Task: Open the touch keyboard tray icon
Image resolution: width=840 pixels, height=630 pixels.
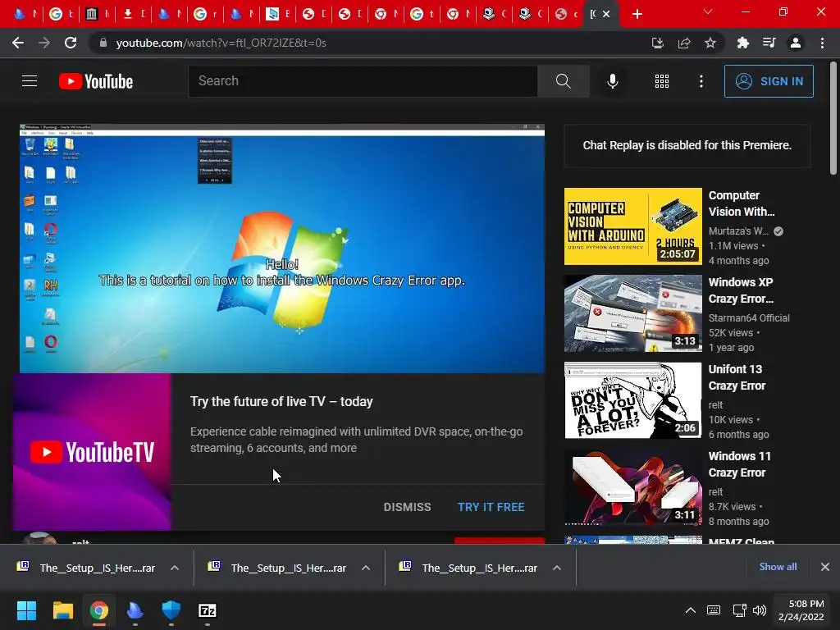Action: pyautogui.click(x=714, y=610)
